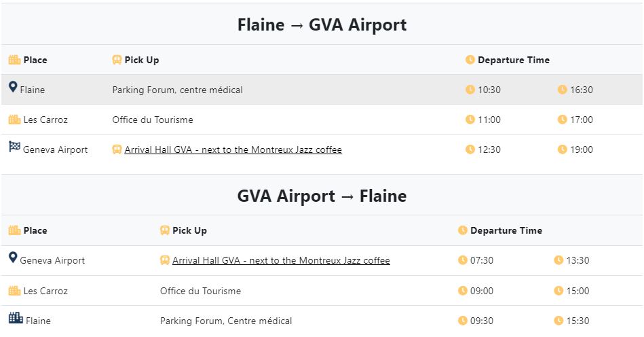
Task: Click the Flaine → GVA Airport heading
Action: click(x=322, y=24)
